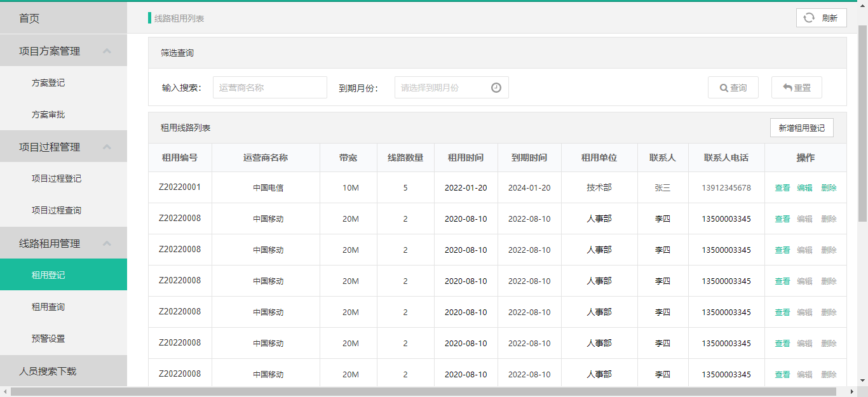Click the 联系人电话 column header
The image size is (868, 397).
[726, 158]
